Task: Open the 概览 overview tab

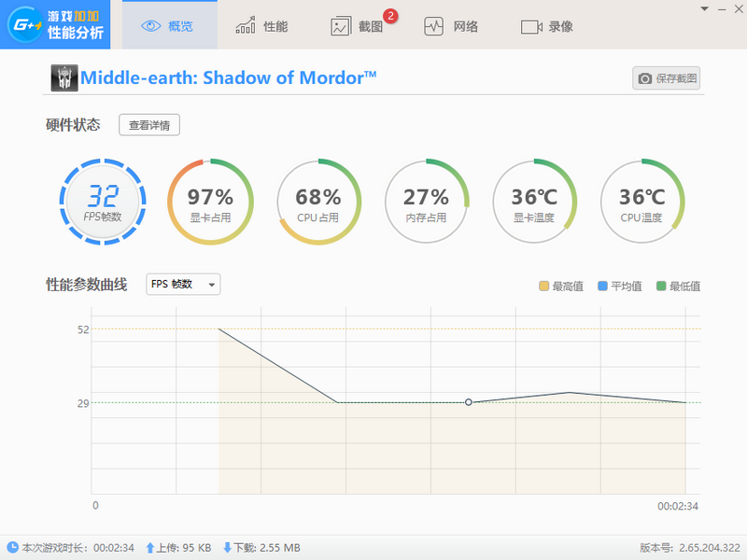Action: click(170, 26)
